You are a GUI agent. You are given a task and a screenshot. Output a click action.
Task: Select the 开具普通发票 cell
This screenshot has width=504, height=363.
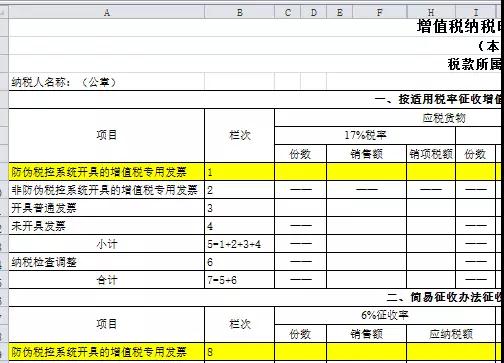coord(106,208)
